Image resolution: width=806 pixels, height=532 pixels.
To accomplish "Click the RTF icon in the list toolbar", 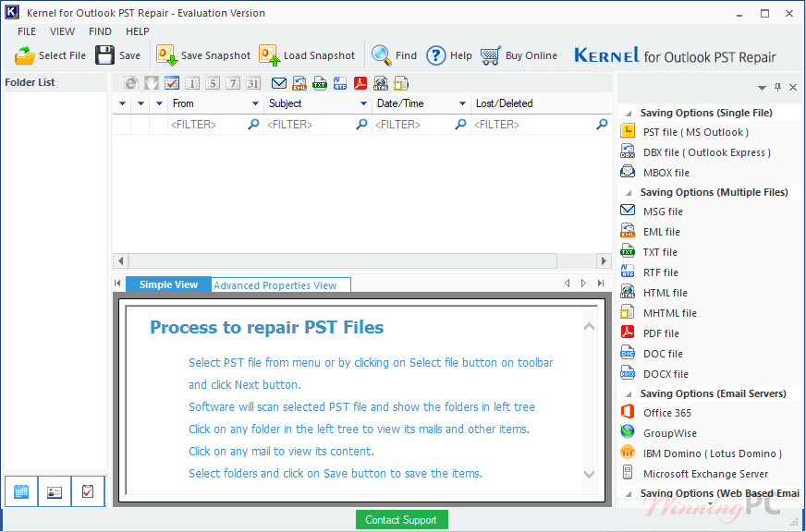I will (340, 83).
